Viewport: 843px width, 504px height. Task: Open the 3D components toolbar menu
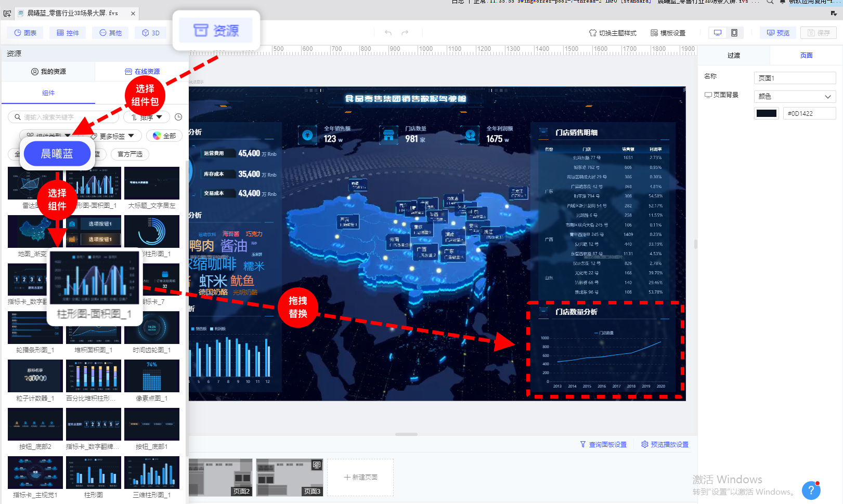tap(151, 33)
